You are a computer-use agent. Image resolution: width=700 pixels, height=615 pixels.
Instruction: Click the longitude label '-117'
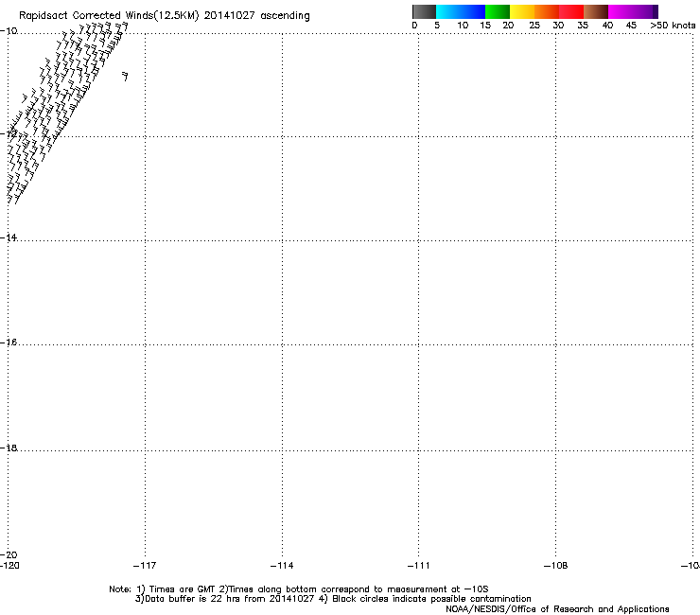click(145, 566)
